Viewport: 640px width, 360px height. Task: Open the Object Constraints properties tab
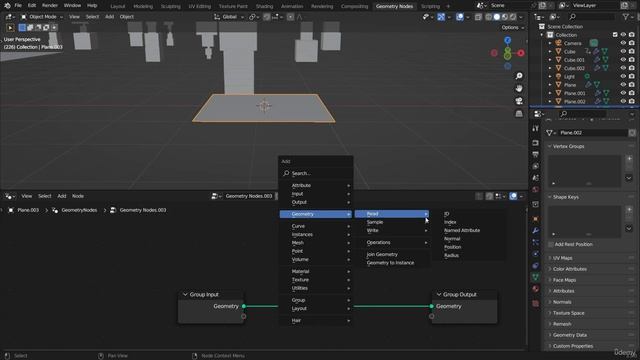point(536,266)
